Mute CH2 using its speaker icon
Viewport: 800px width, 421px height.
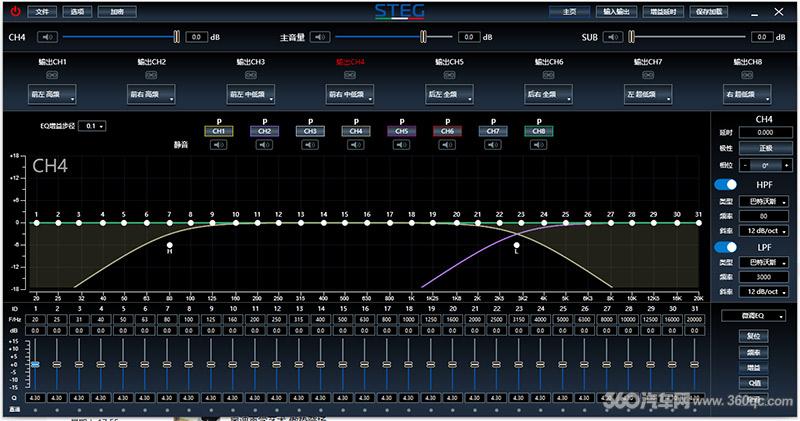pos(264,145)
